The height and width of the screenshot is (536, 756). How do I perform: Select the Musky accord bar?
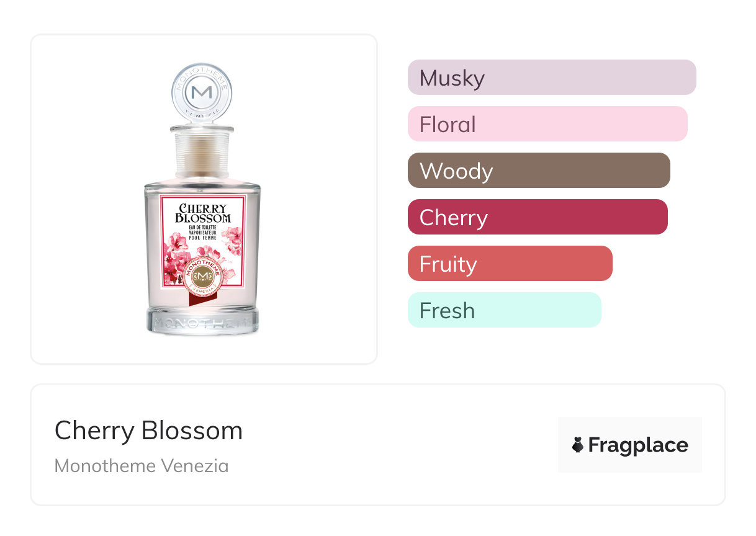click(x=551, y=78)
